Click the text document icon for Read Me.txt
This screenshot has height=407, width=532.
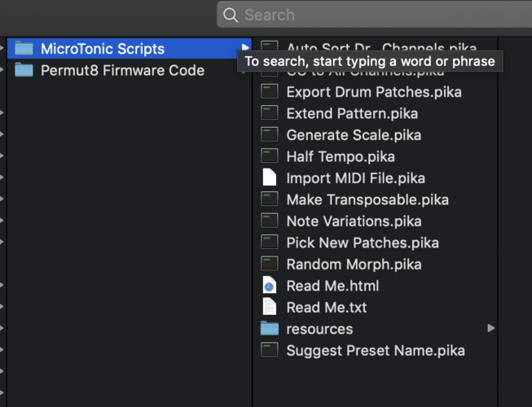coord(270,306)
